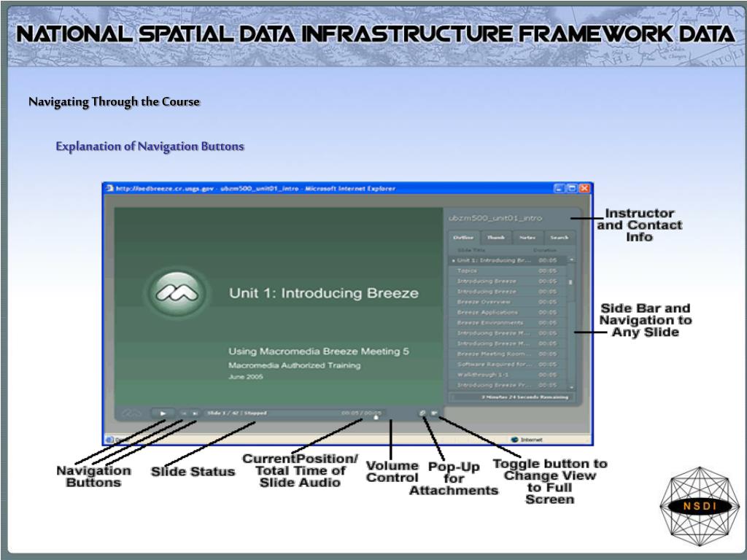Switch to the Outline tab

463,237
